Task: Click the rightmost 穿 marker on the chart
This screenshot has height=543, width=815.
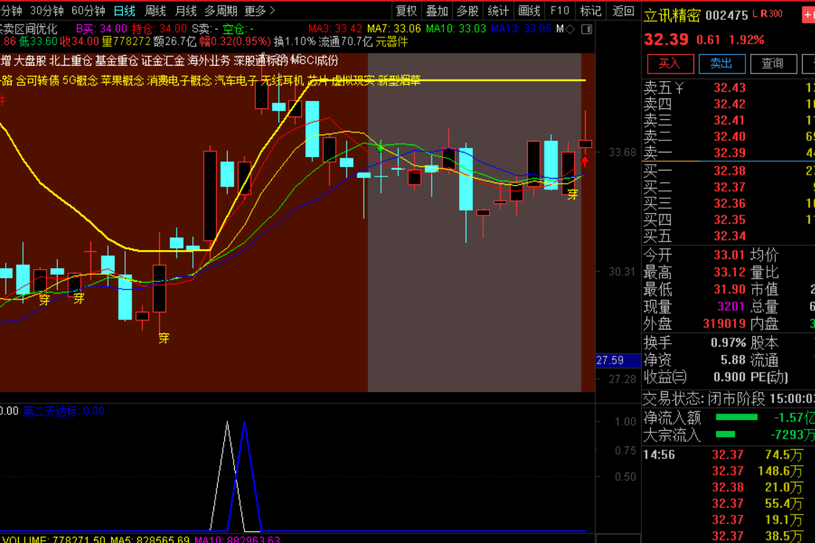Action: [573, 194]
